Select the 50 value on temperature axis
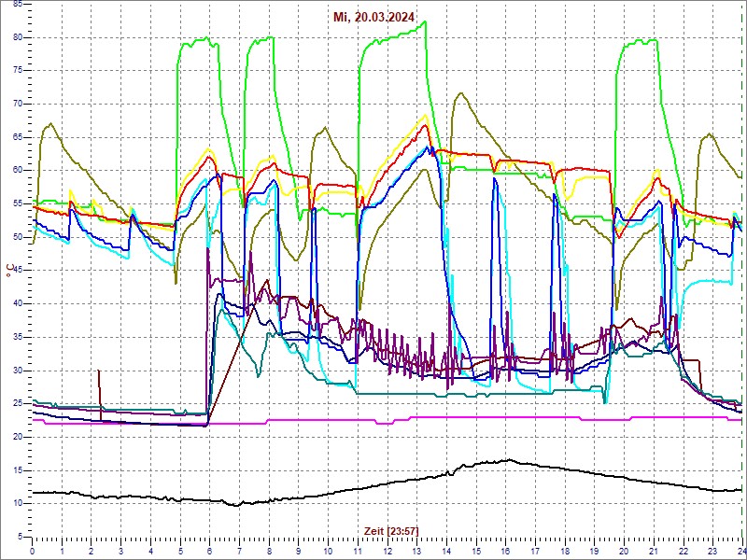 (17, 237)
